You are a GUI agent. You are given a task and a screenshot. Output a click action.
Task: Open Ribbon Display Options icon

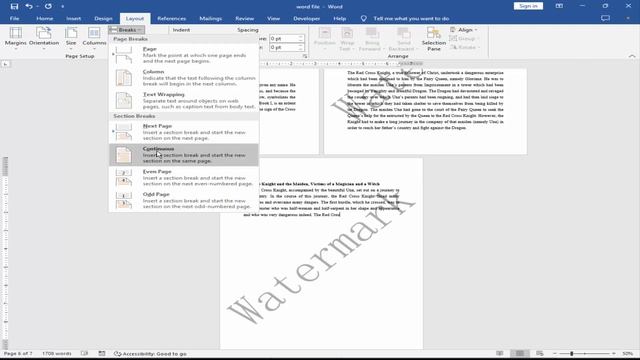[559, 6]
